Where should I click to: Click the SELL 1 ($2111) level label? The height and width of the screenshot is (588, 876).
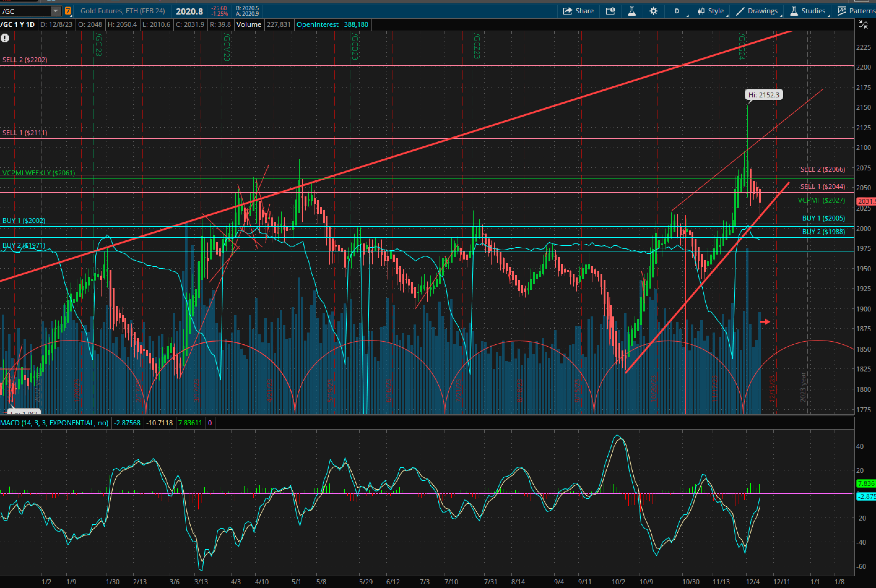[25, 133]
